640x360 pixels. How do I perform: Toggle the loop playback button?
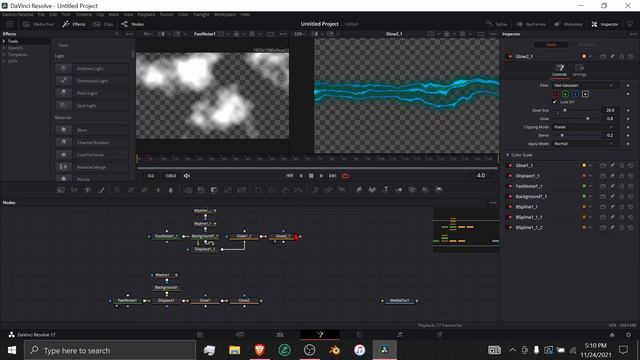[345, 176]
